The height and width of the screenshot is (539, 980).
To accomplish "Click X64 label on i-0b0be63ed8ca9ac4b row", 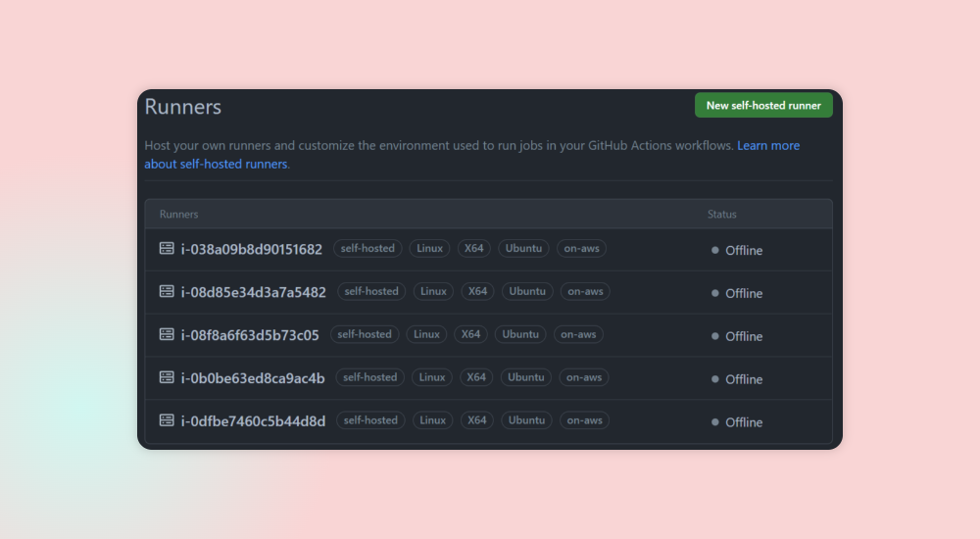I will pyautogui.click(x=476, y=377).
